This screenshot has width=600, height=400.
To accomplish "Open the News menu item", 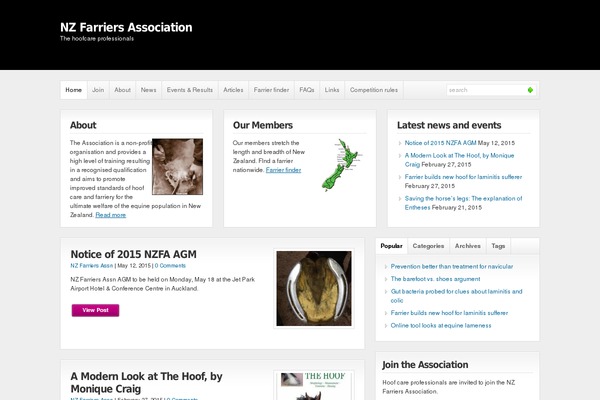I will point(148,90).
